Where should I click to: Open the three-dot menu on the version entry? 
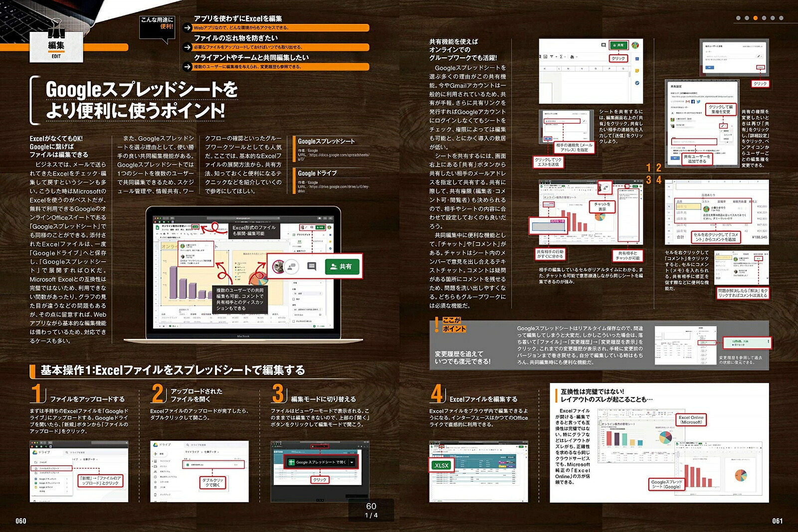tap(768, 342)
